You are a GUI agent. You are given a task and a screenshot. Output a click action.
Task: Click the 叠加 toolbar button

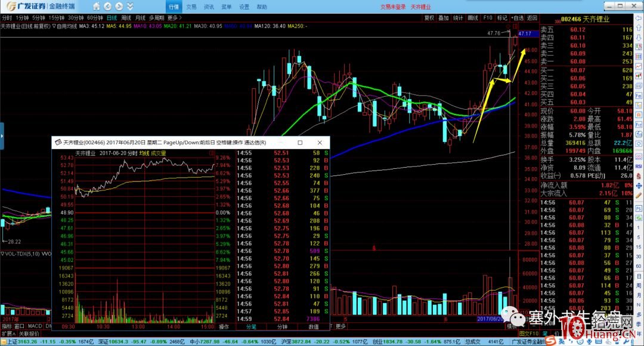click(444, 18)
